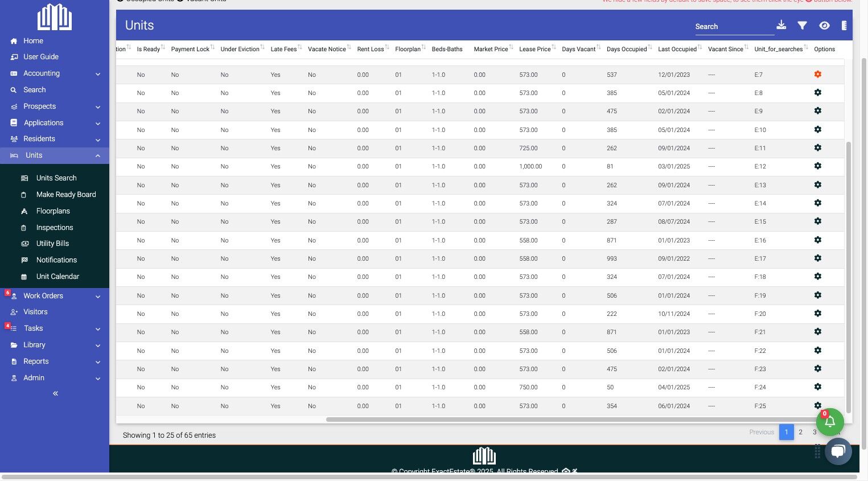Open the gear options for unit F:23
The image size is (868, 481).
pyautogui.click(x=817, y=368)
